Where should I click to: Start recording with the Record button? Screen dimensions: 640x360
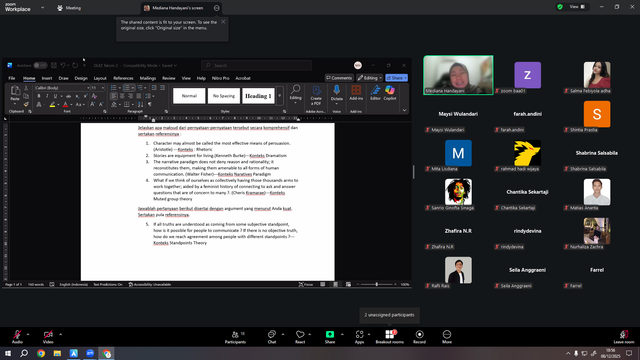pos(419,337)
